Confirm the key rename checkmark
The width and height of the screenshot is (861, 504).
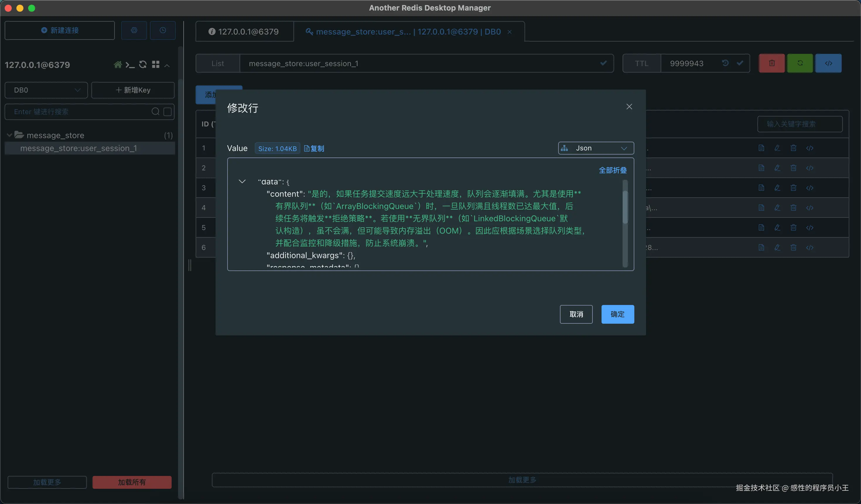[603, 63]
